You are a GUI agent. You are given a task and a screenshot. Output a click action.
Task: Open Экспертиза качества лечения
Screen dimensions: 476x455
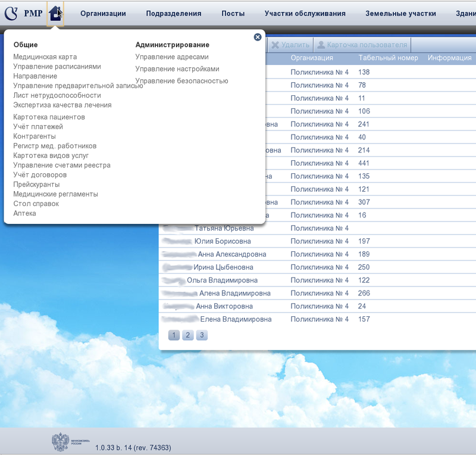click(62, 105)
